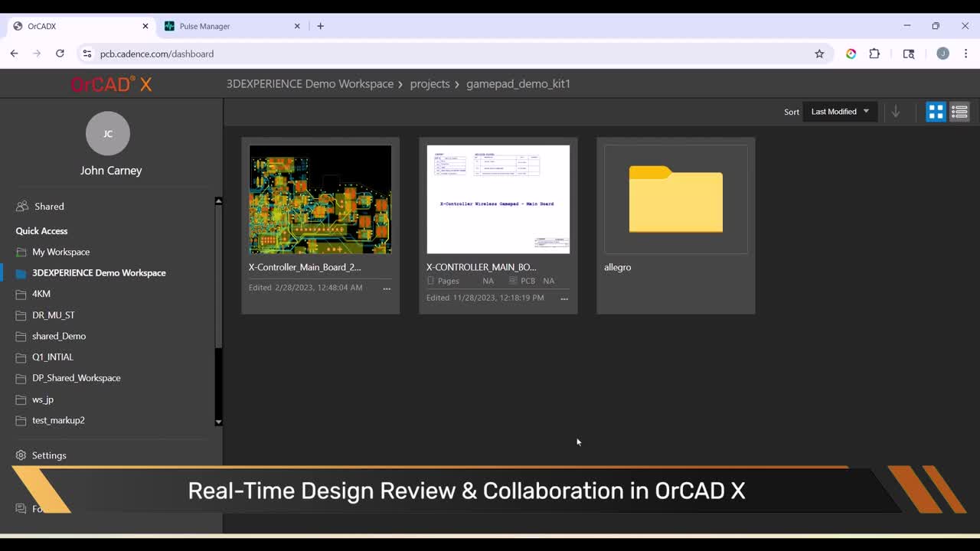Bookmark page with star icon

click(819, 54)
